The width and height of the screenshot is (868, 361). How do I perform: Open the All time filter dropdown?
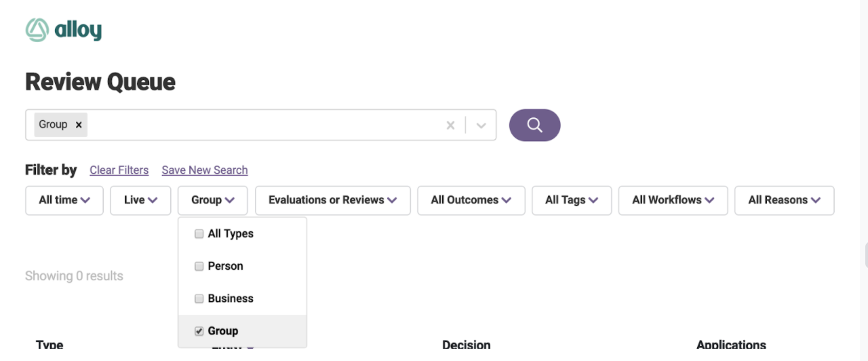pos(64,200)
